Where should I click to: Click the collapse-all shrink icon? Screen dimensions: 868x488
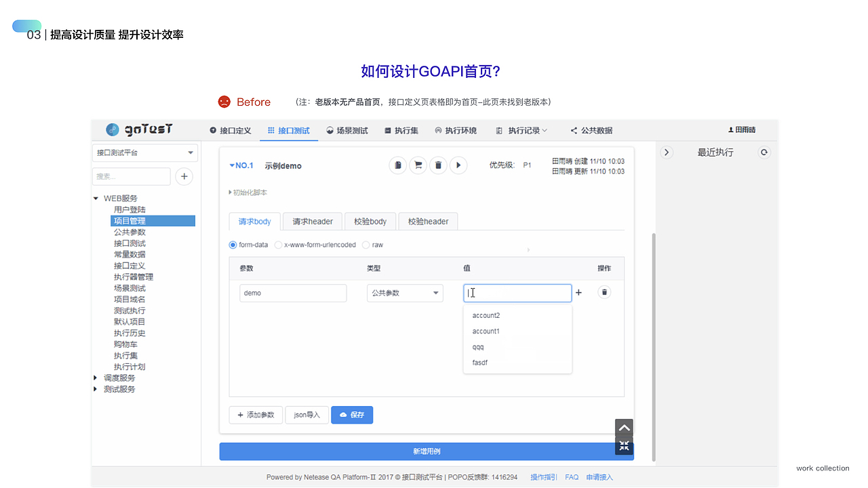coord(624,445)
